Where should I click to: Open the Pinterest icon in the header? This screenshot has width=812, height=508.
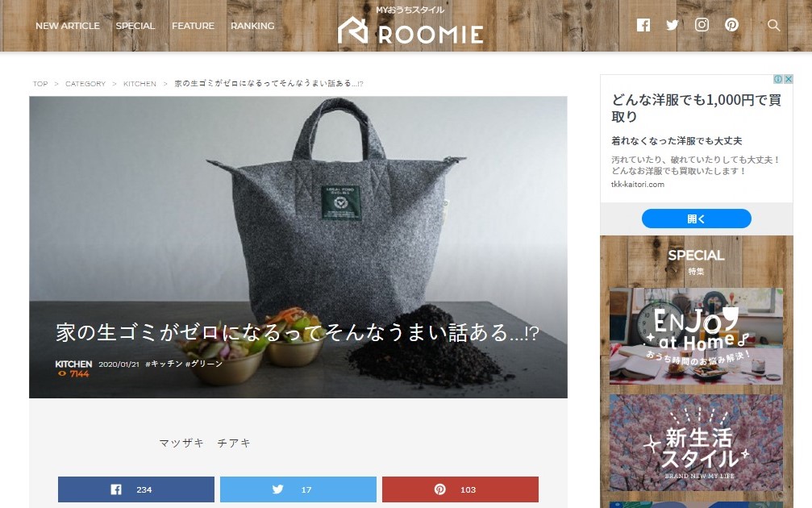coord(731,25)
